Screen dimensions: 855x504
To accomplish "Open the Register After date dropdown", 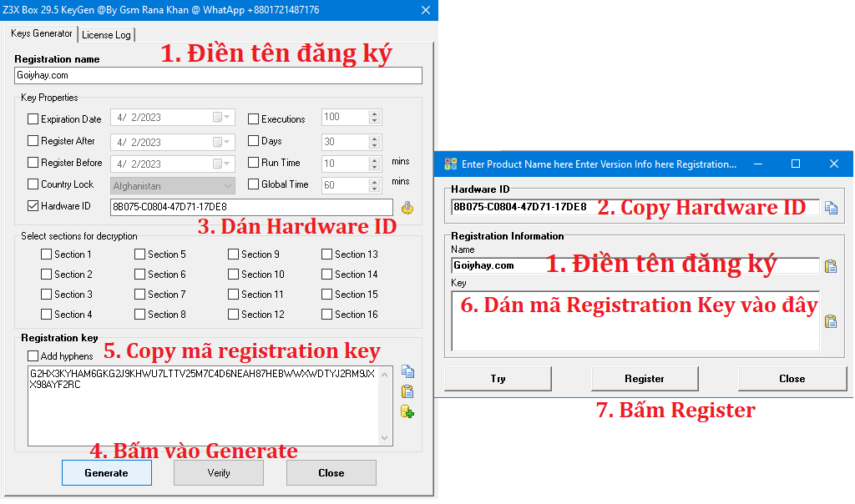I will [222, 142].
